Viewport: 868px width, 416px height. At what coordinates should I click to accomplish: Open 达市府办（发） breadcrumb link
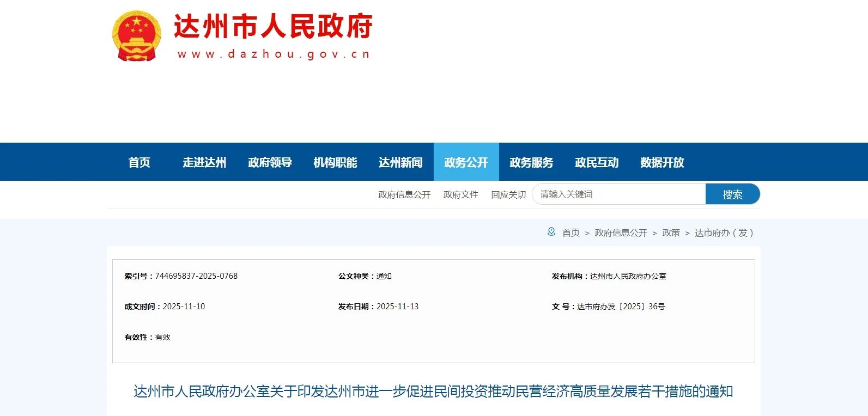point(724,233)
